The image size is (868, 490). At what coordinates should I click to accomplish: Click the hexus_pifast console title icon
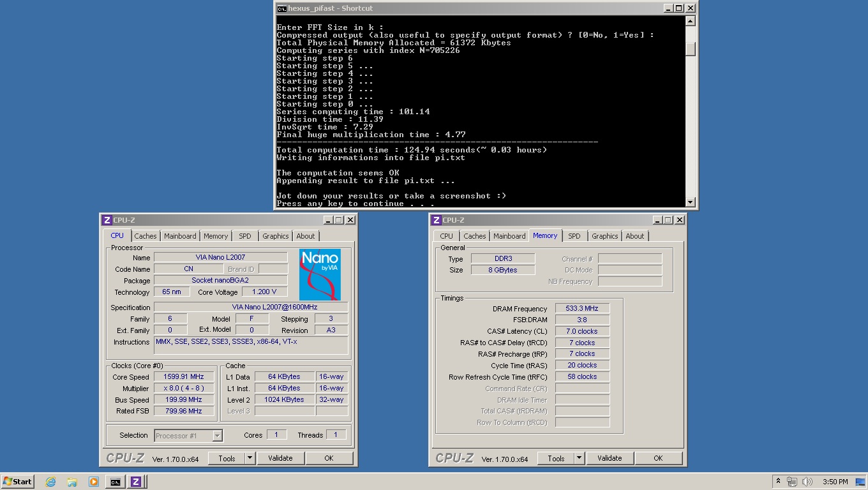(281, 8)
